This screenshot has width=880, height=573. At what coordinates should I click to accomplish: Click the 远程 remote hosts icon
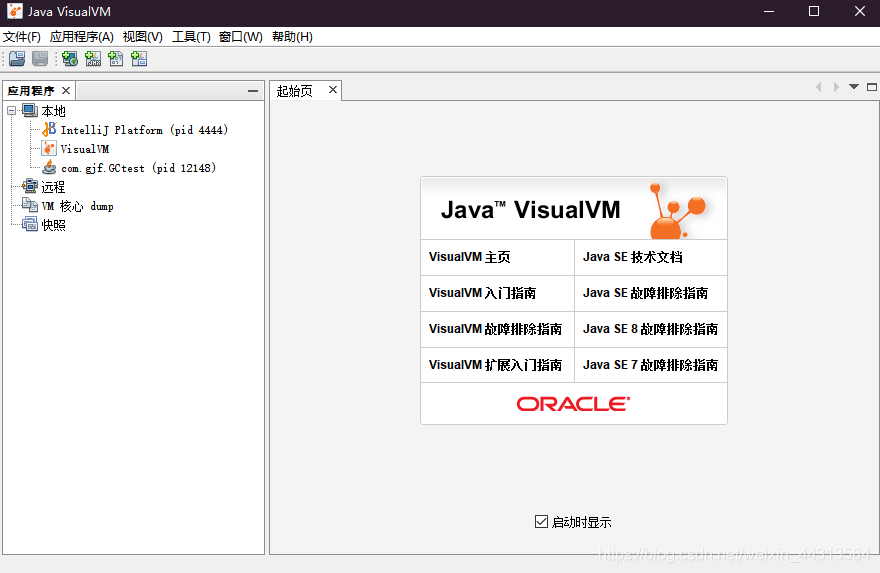[30, 186]
